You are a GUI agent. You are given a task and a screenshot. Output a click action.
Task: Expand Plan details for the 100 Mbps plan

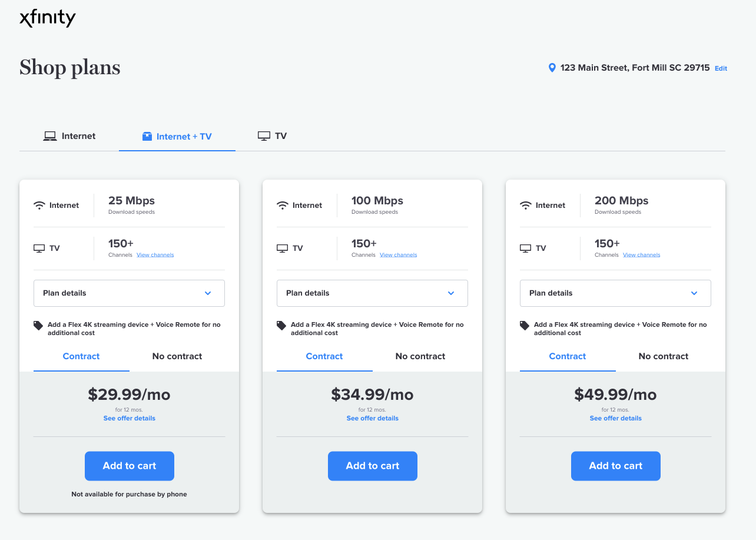[x=372, y=293]
